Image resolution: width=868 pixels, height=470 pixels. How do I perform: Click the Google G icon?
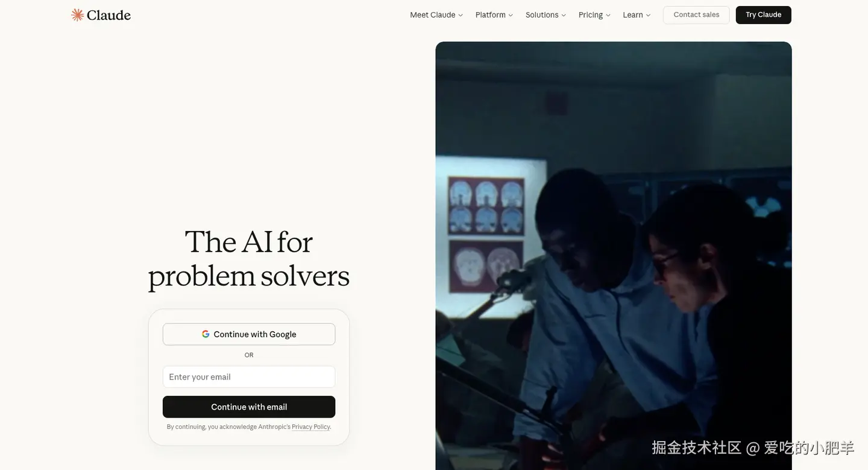coord(206,334)
